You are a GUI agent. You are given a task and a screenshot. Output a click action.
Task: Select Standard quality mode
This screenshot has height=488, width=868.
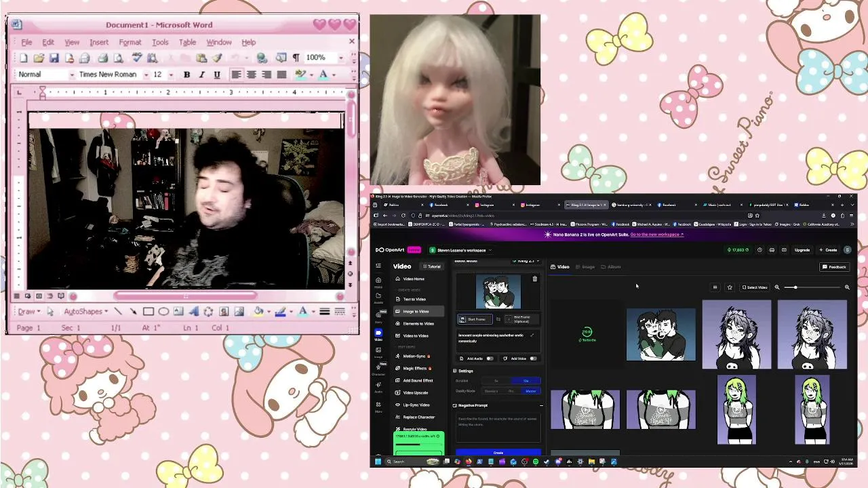tap(491, 391)
